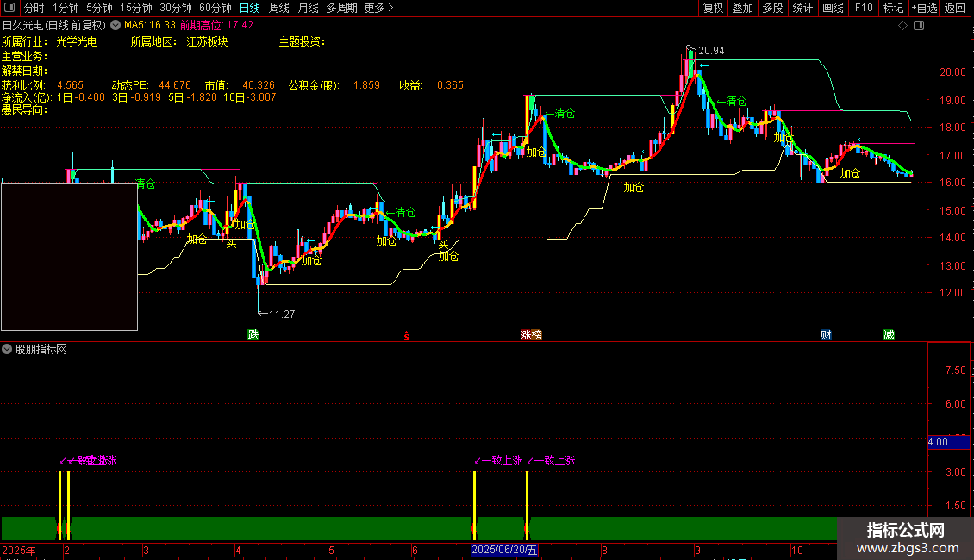The image size is (974, 560).
Task: Switch to 月线 monthly chart
Action: coord(308,8)
